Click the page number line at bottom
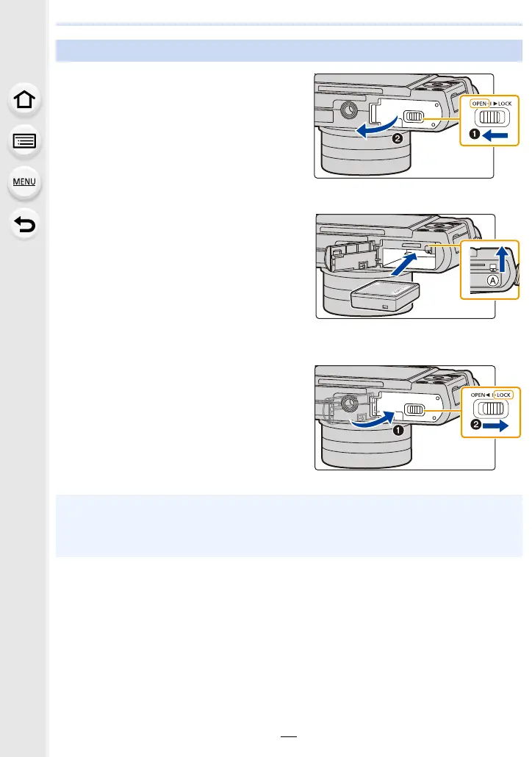This screenshot has height=757, width=532. point(289,736)
